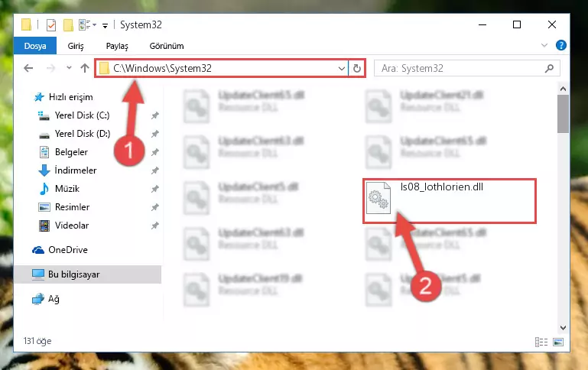The image size is (588, 370).
Task: Switch to large thumbnails view icon
Action: (558, 342)
